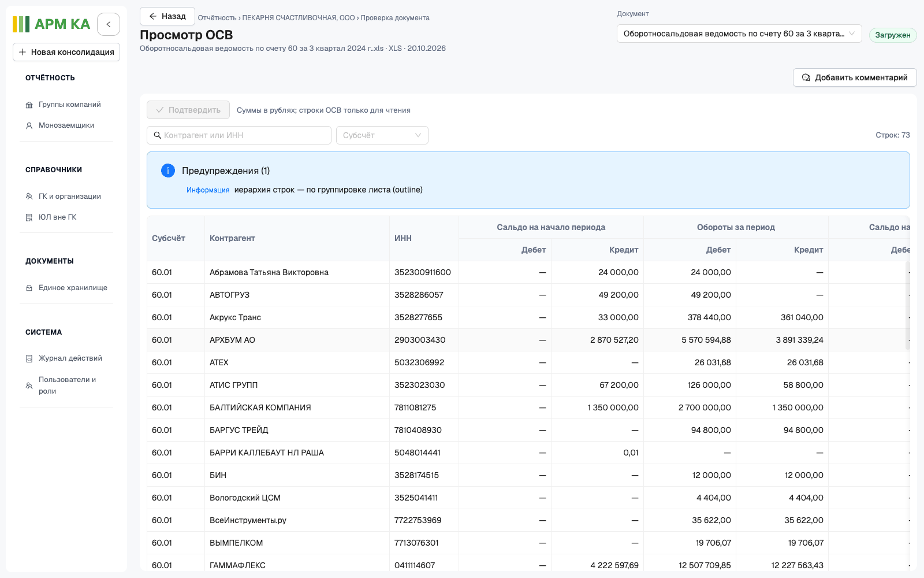This screenshot has height=578, width=924.
Task: Start a Новая консолидация
Action: point(66,52)
